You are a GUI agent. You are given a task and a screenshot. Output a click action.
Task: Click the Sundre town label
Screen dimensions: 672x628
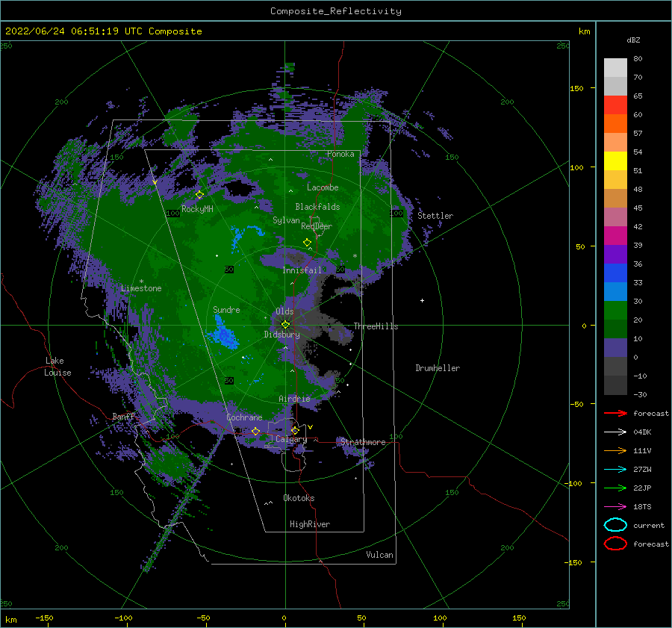coord(226,310)
